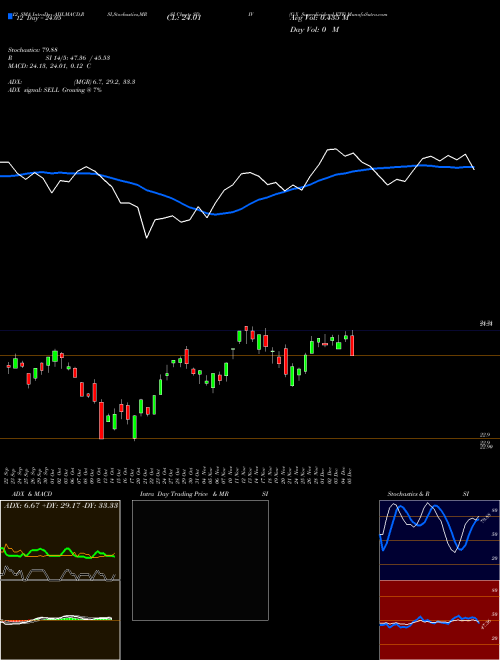
Task: Click the 'ADX: 6.67 +DY: 29.17 -DY: 33.33' header
Action: 61,505
